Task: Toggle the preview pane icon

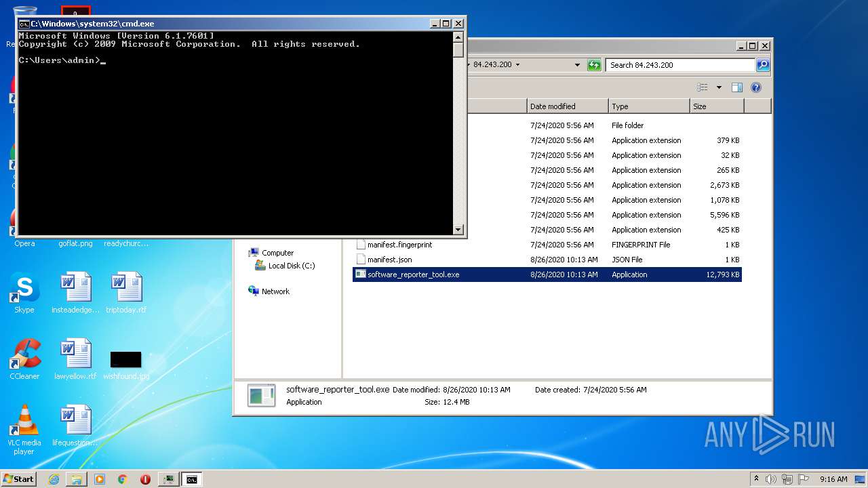Action: click(x=737, y=87)
